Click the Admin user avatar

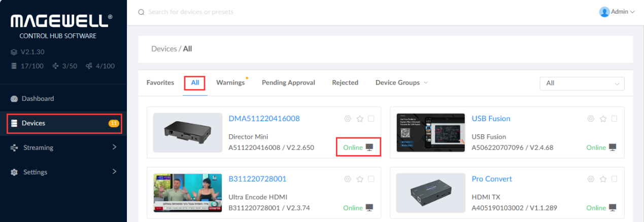(604, 12)
